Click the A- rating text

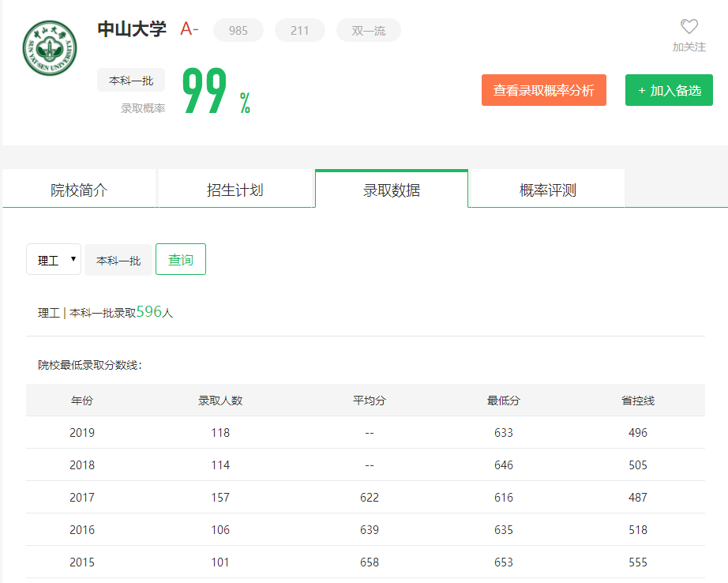[190, 28]
